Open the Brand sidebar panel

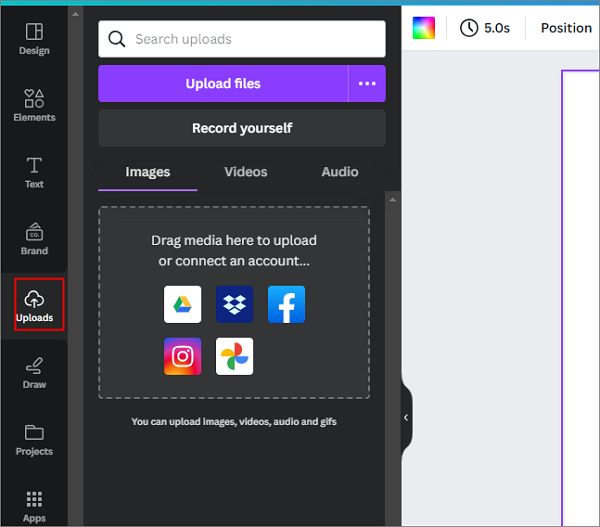coord(34,239)
